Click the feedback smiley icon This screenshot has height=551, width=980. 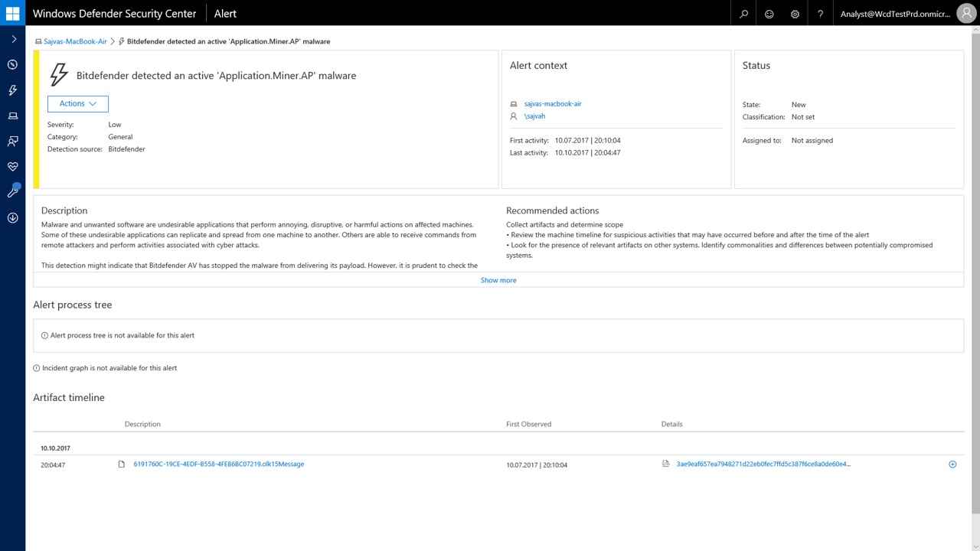tap(769, 14)
